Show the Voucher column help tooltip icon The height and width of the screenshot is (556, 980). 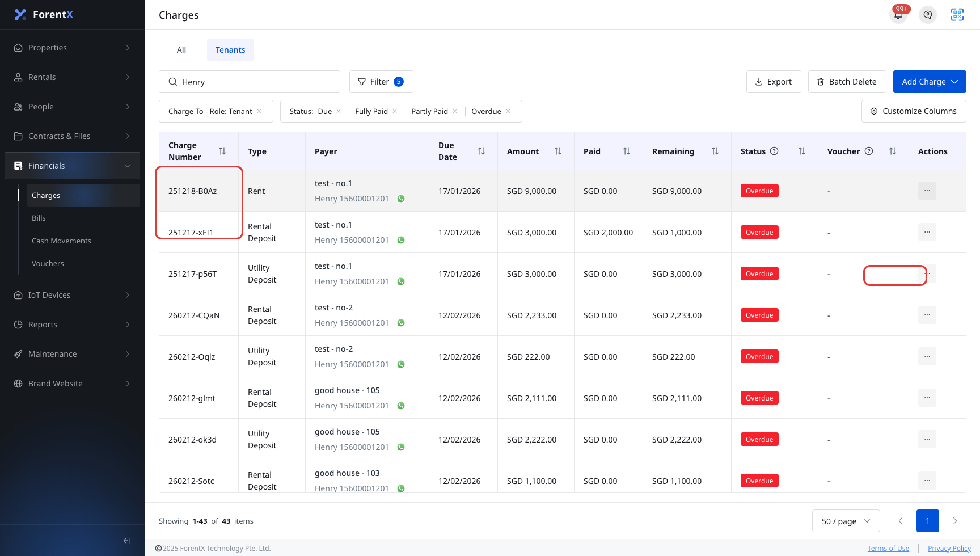(x=869, y=151)
